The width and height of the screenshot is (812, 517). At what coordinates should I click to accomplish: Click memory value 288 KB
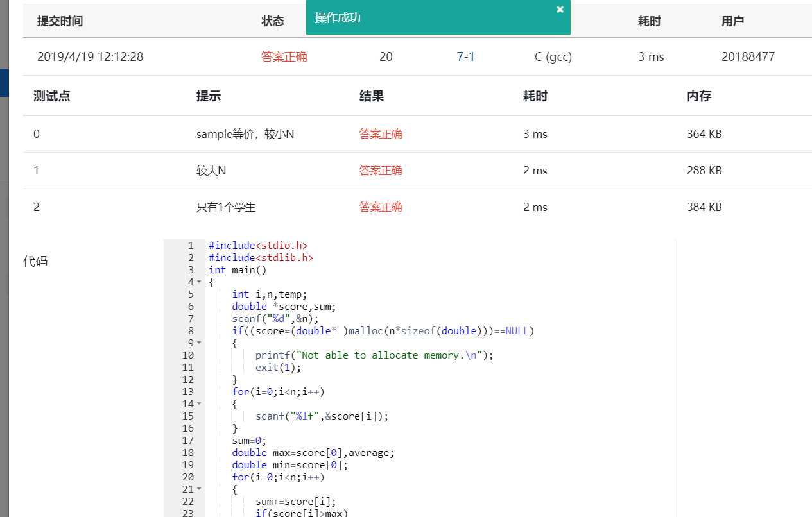tap(704, 171)
